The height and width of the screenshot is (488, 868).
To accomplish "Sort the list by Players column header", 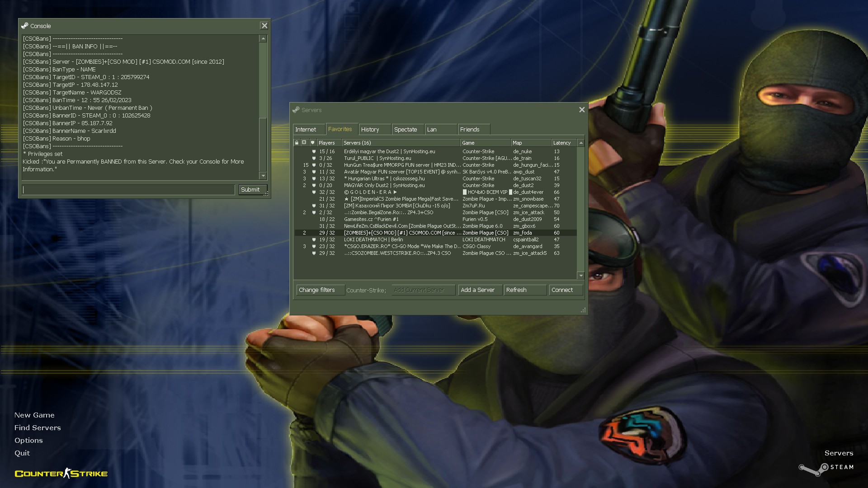I will click(327, 143).
